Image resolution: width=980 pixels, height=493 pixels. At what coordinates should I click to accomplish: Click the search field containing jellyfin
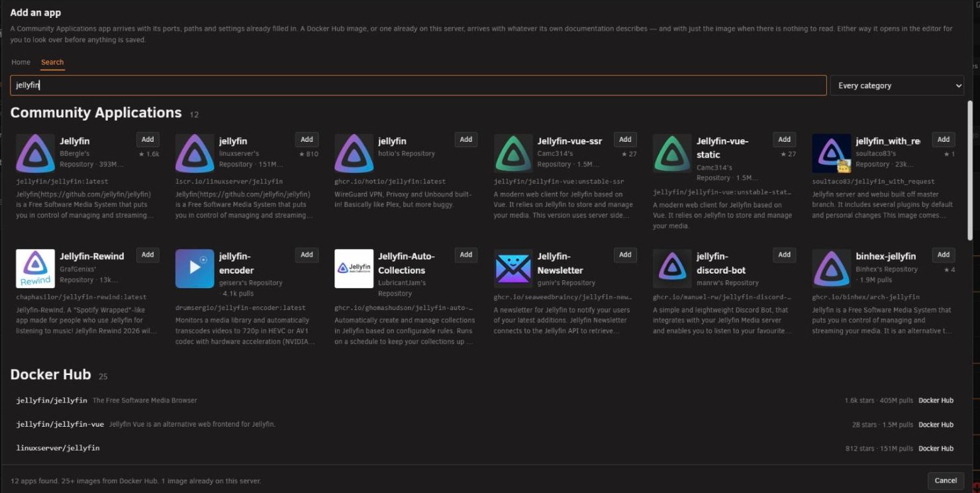tap(418, 85)
